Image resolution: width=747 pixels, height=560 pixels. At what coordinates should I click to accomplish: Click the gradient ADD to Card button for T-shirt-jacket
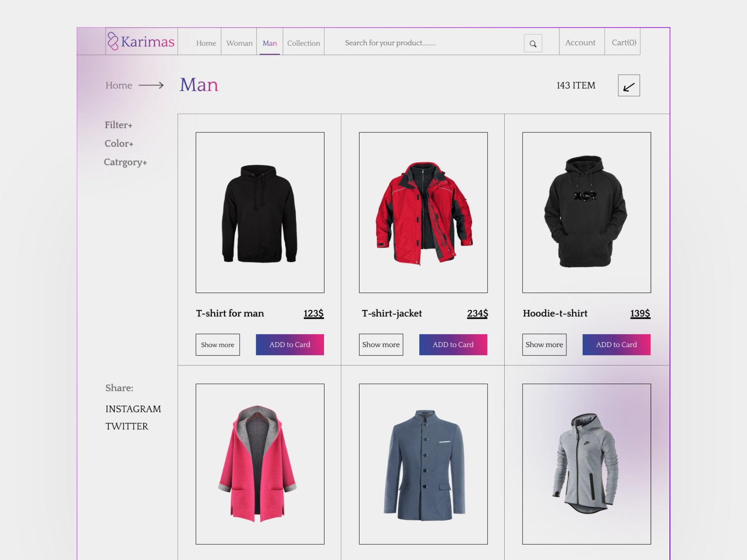coord(453,344)
